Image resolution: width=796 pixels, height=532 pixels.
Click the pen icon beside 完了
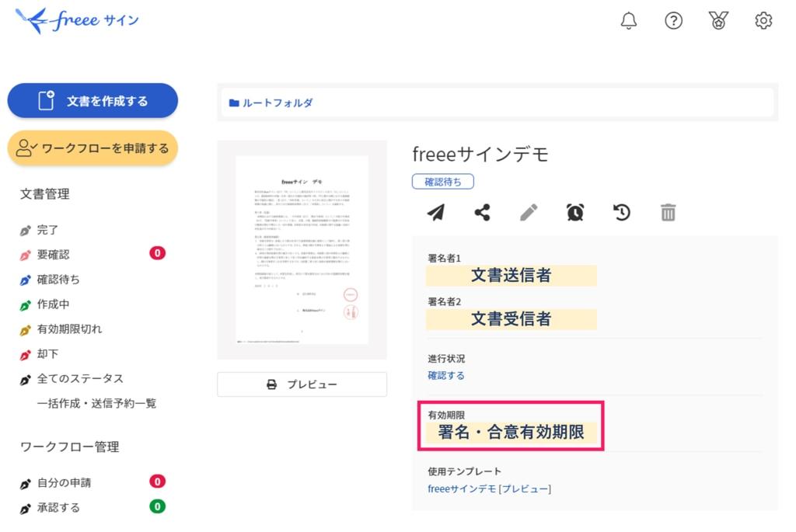(x=25, y=231)
